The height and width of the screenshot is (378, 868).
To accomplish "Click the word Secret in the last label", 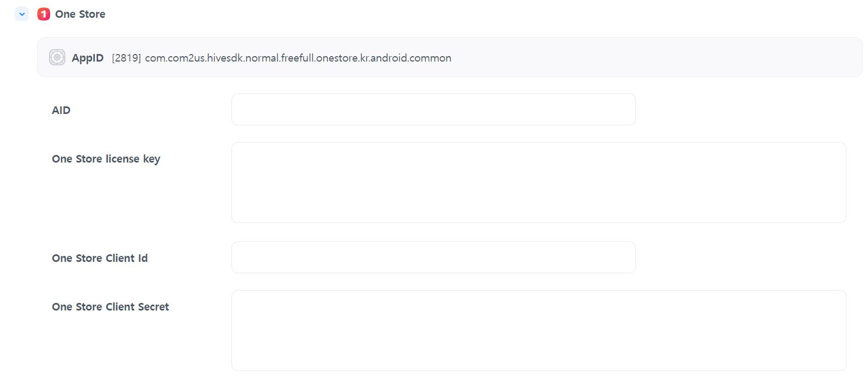I will [153, 307].
